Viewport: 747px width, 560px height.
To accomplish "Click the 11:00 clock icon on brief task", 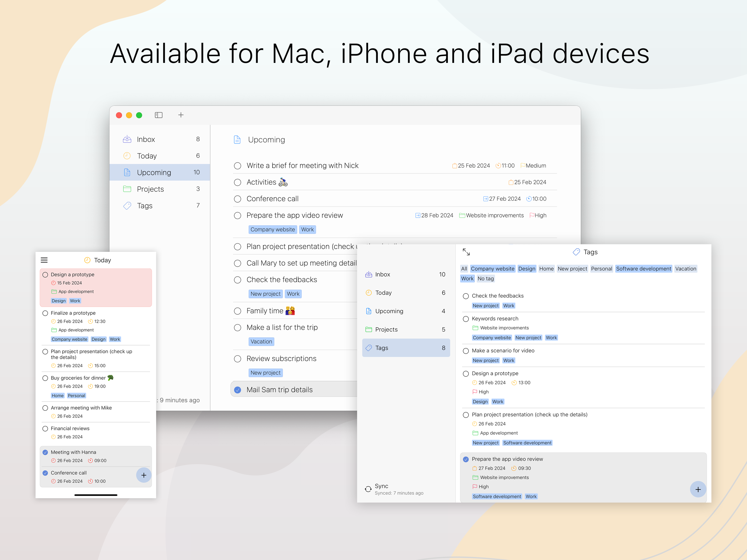I will tap(498, 165).
